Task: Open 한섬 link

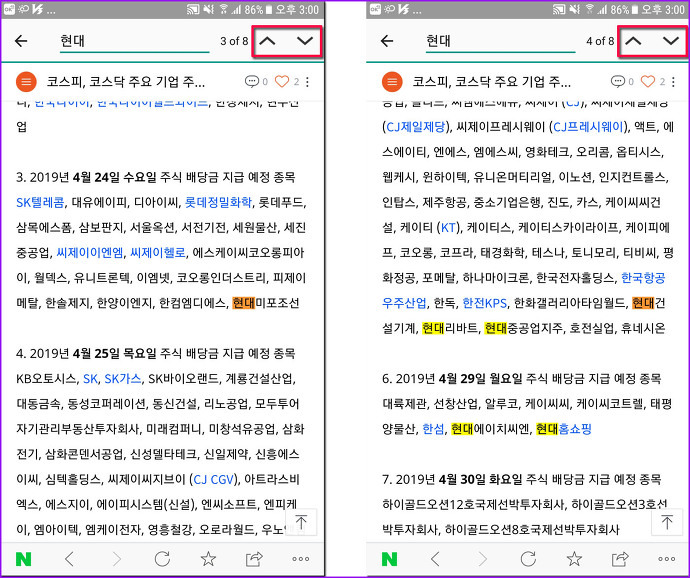Action: (x=433, y=429)
